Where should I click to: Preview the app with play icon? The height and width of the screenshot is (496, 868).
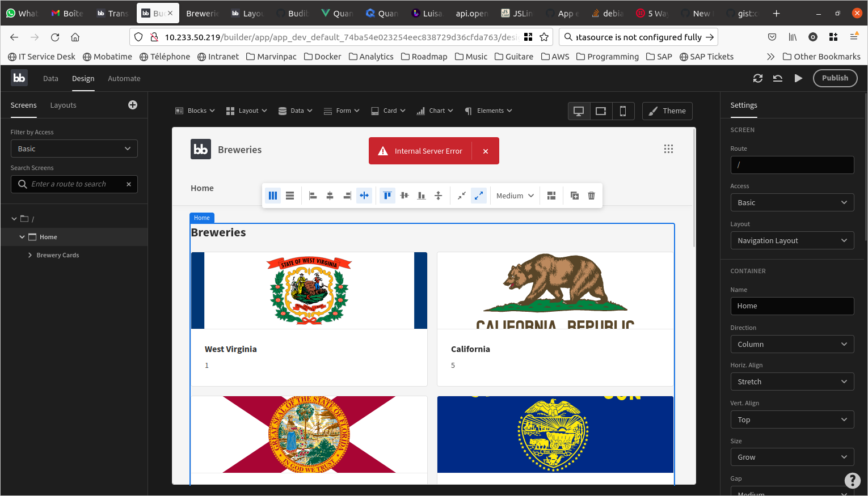798,78
